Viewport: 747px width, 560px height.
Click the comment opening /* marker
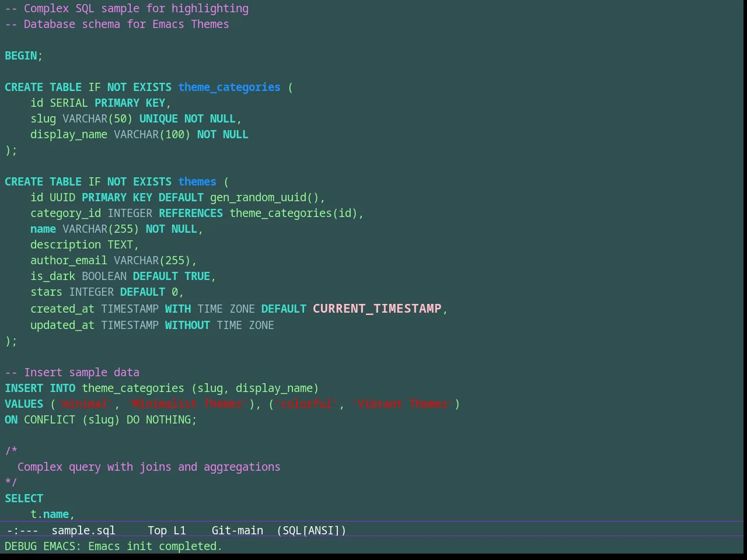[x=11, y=451]
